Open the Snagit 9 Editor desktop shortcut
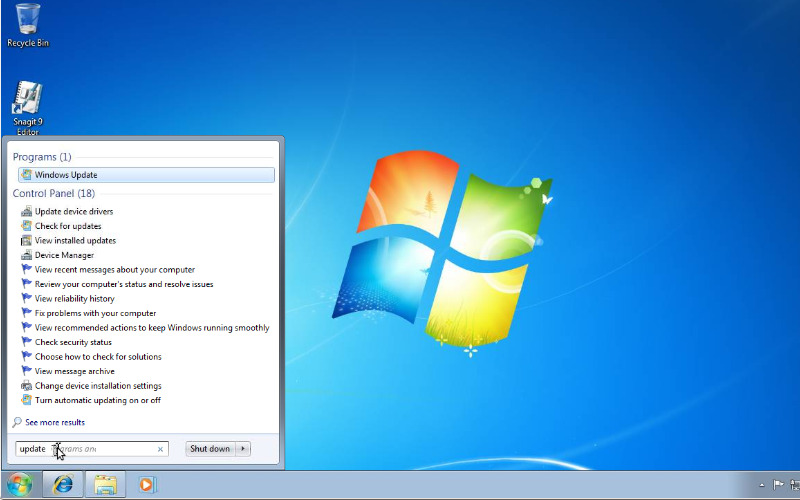 coord(28,108)
